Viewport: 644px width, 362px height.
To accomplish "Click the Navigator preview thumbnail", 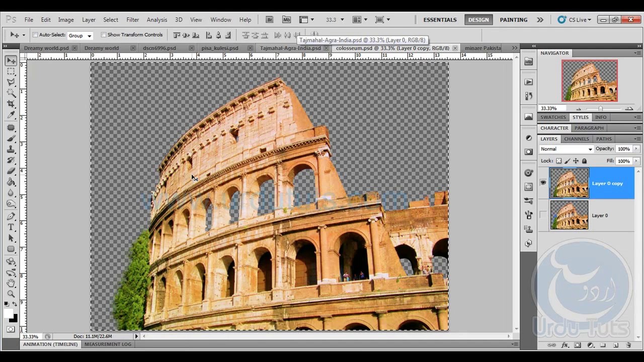I will [x=590, y=80].
